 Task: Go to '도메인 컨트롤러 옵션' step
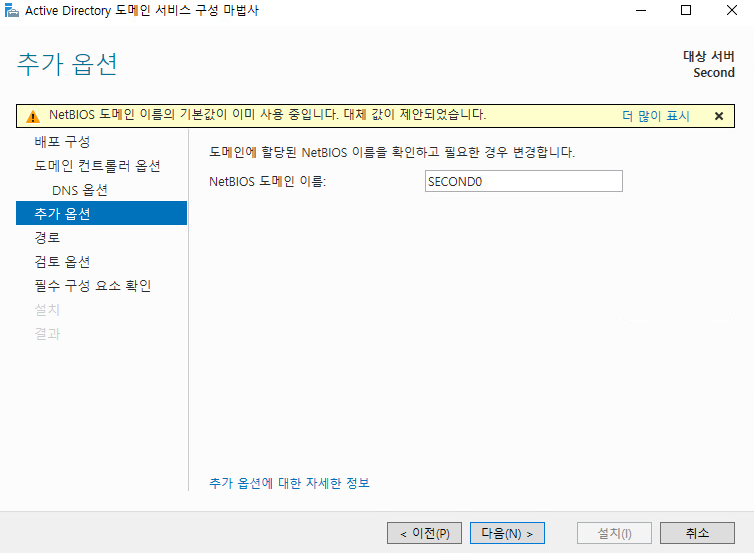97,166
